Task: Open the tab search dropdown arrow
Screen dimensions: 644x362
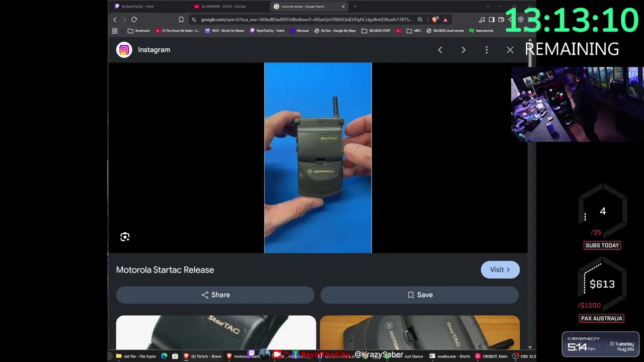Action: (x=487, y=7)
